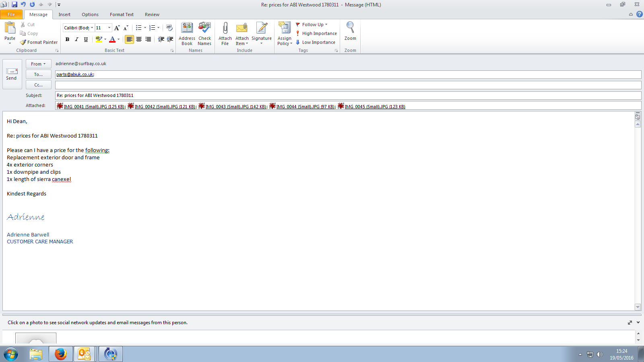Toggle bold formatting

tap(67, 39)
